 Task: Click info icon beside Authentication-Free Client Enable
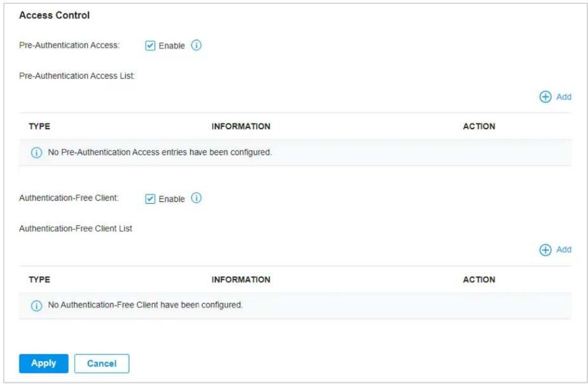pyautogui.click(x=196, y=198)
